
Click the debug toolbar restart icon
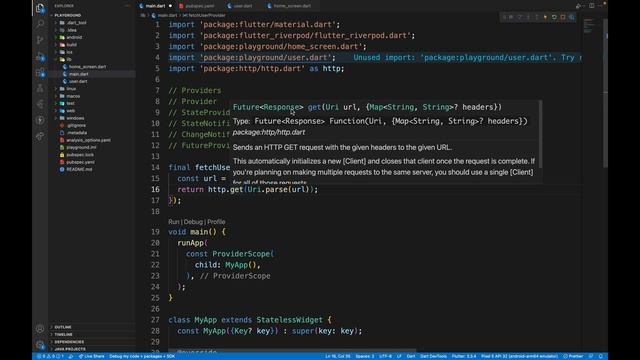coord(554,17)
